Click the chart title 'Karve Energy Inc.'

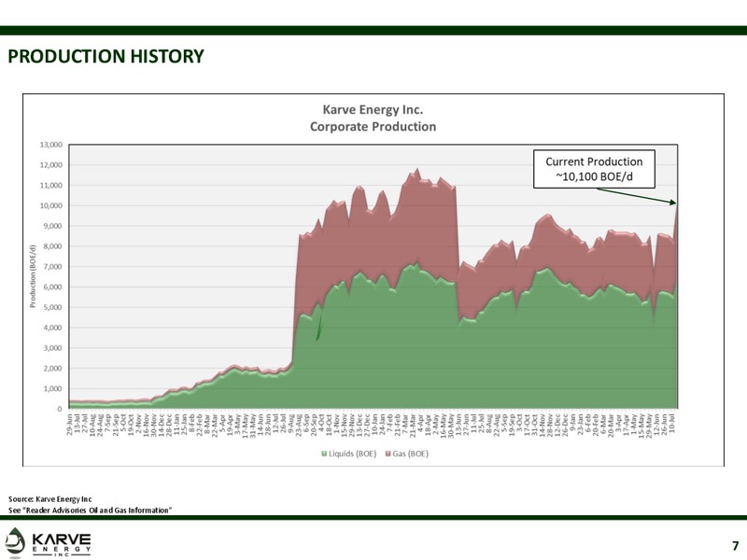(x=373, y=109)
